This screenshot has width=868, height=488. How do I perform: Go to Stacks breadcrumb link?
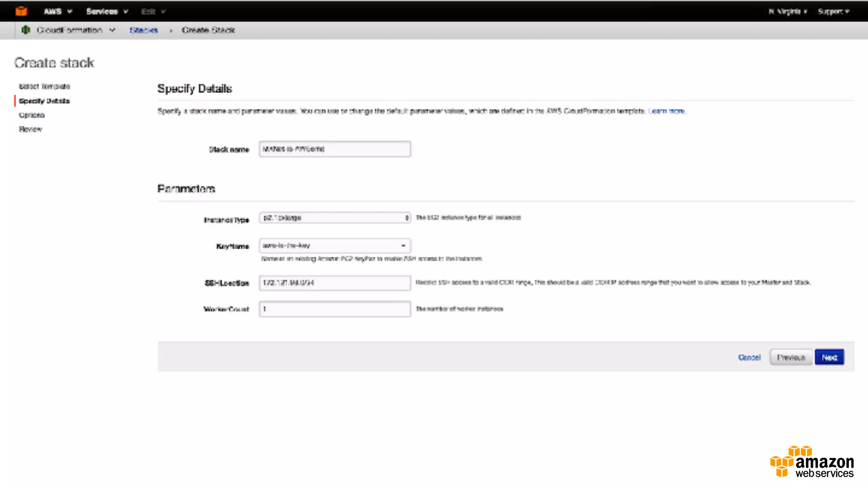pyautogui.click(x=144, y=30)
